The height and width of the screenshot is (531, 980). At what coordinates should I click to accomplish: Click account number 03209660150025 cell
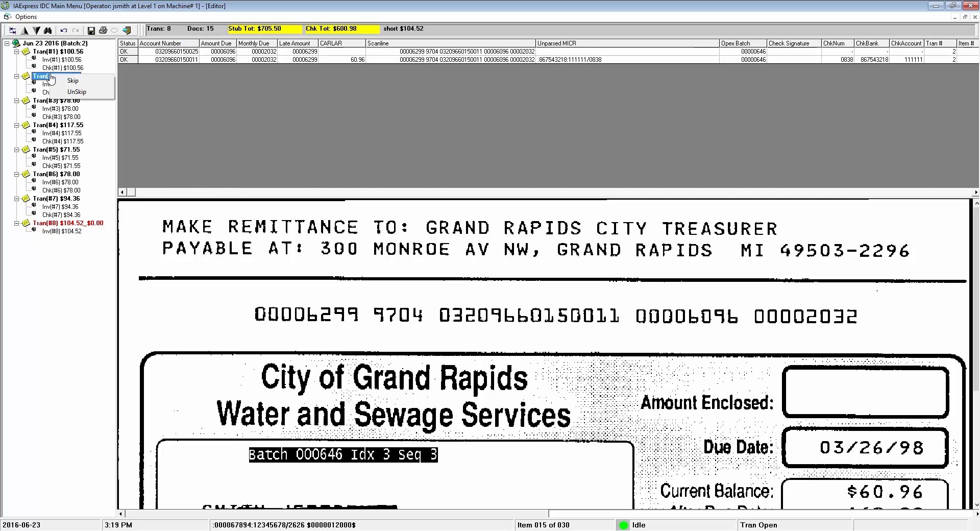[x=168, y=52]
